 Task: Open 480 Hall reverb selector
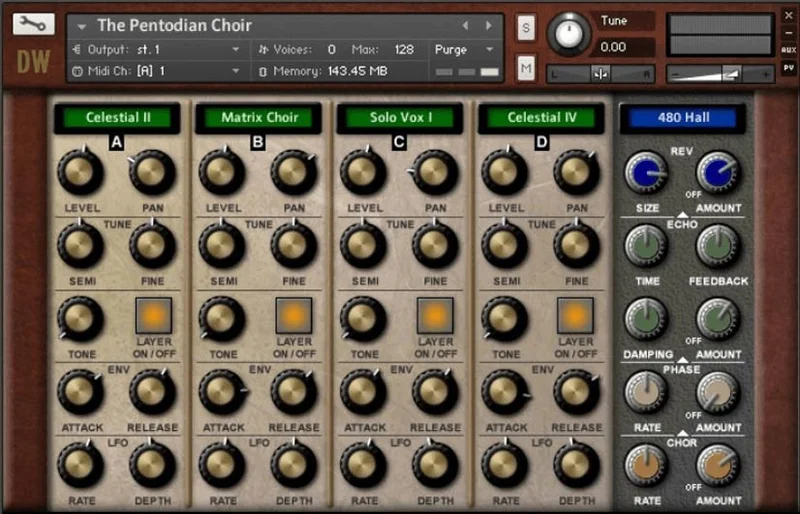pos(683,118)
